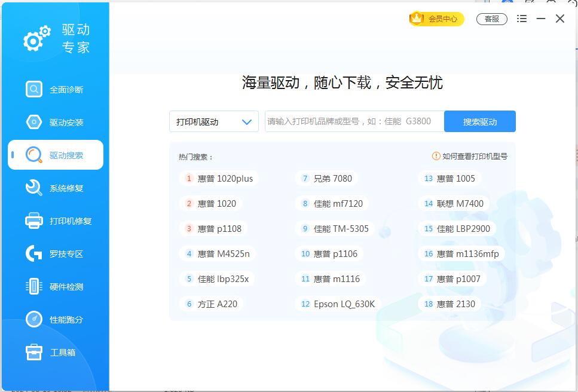Click the 驱动专家 gear logo

(37, 38)
